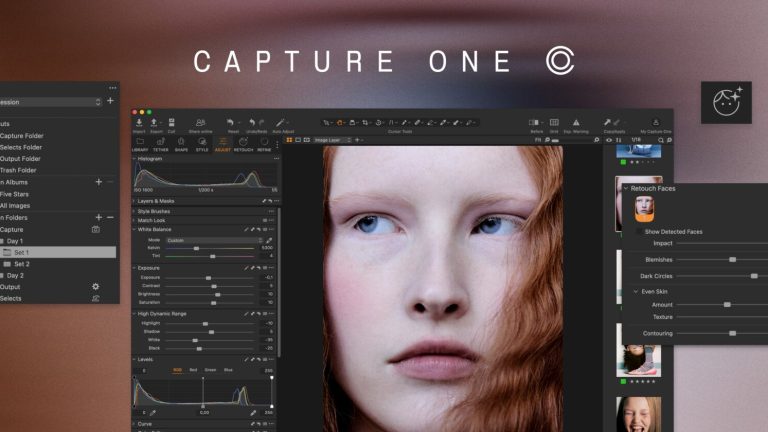Image resolution: width=768 pixels, height=432 pixels.
Task: Toggle the Exposure Warning triangle
Action: [576, 122]
